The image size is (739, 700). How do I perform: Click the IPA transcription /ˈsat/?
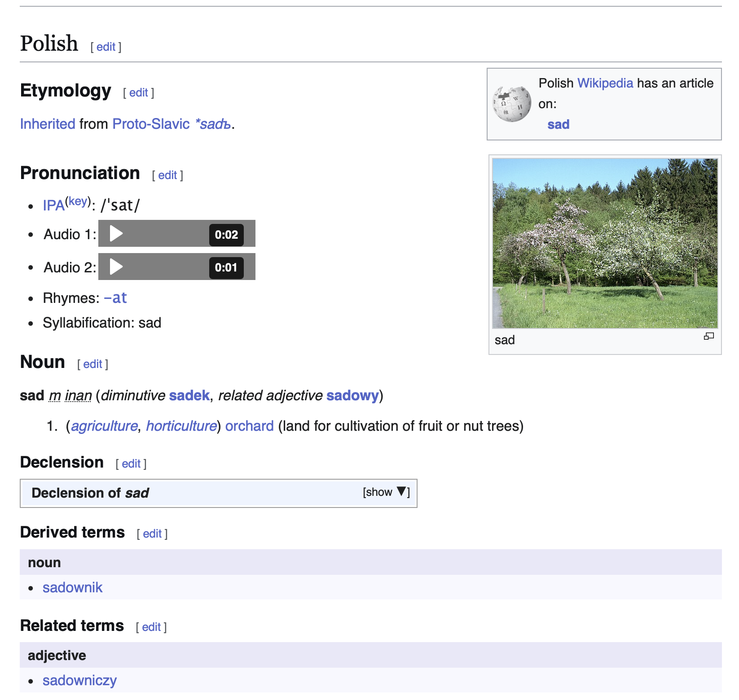coord(120,206)
